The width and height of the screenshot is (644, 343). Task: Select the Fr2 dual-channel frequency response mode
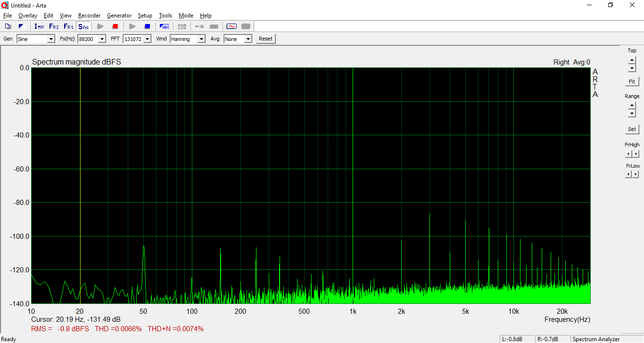coord(54,26)
